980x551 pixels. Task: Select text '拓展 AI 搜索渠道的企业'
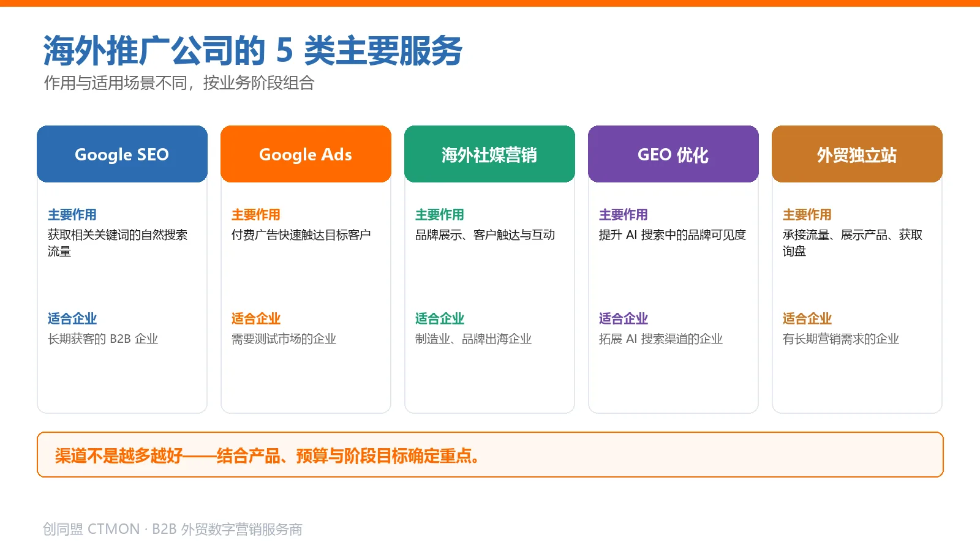coord(661,339)
